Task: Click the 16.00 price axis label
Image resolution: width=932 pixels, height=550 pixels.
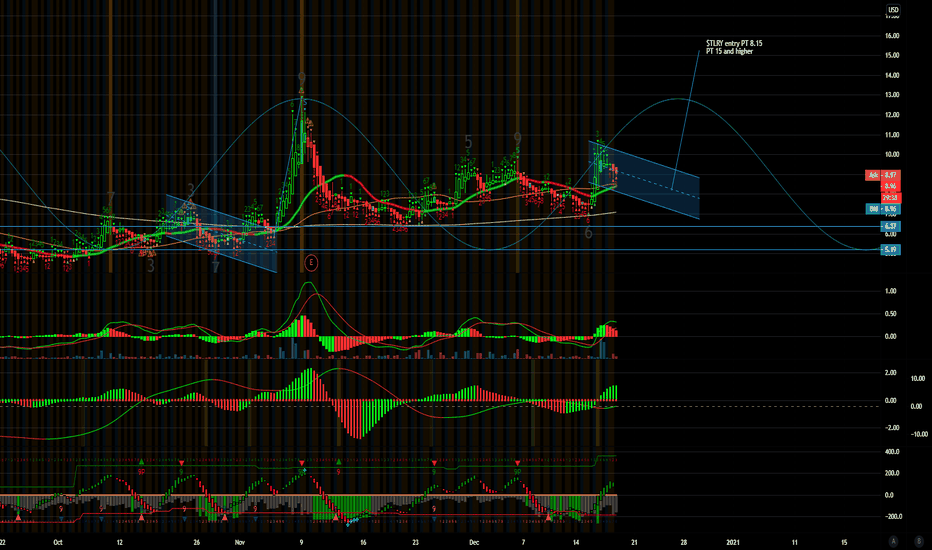Action: pos(892,36)
